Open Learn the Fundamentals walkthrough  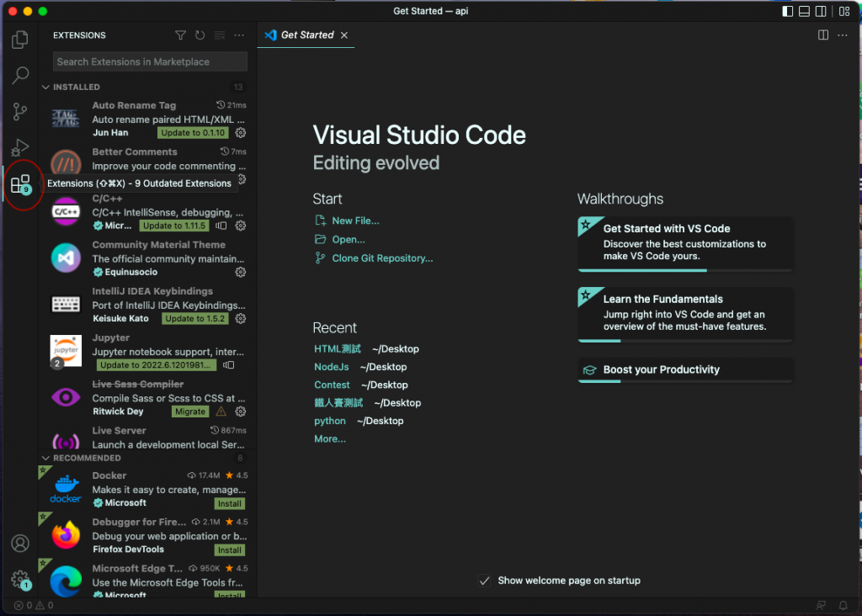pos(685,314)
